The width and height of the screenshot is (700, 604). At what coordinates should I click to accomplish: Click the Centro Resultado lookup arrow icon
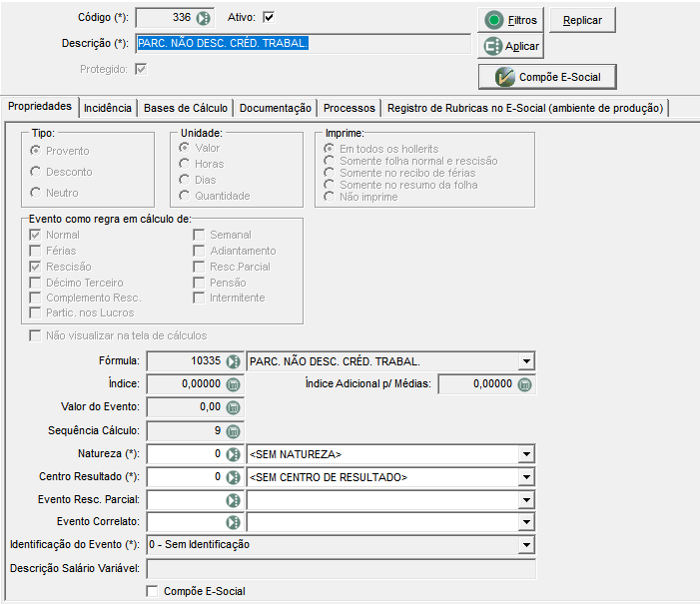click(233, 477)
